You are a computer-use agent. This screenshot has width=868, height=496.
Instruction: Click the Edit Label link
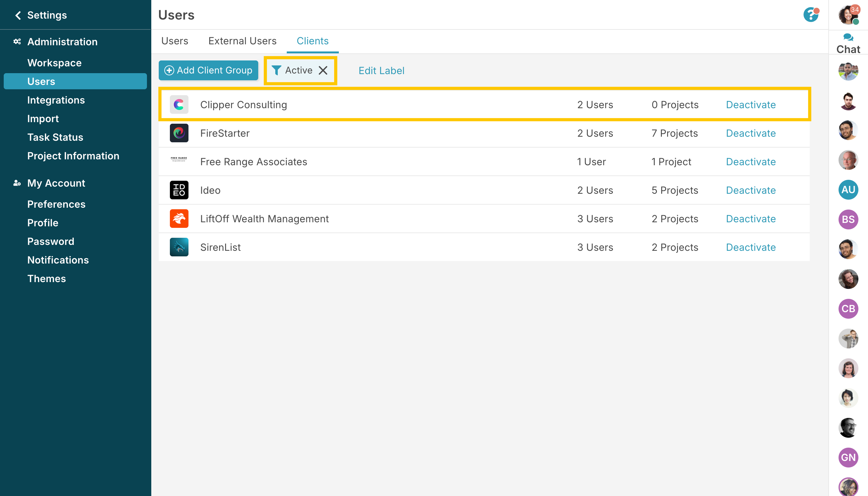(x=381, y=70)
